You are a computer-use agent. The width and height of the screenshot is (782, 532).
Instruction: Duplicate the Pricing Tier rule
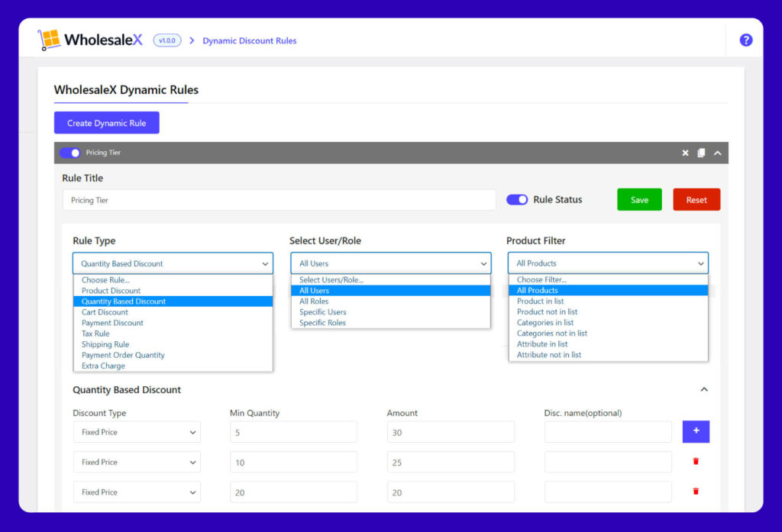(x=701, y=153)
